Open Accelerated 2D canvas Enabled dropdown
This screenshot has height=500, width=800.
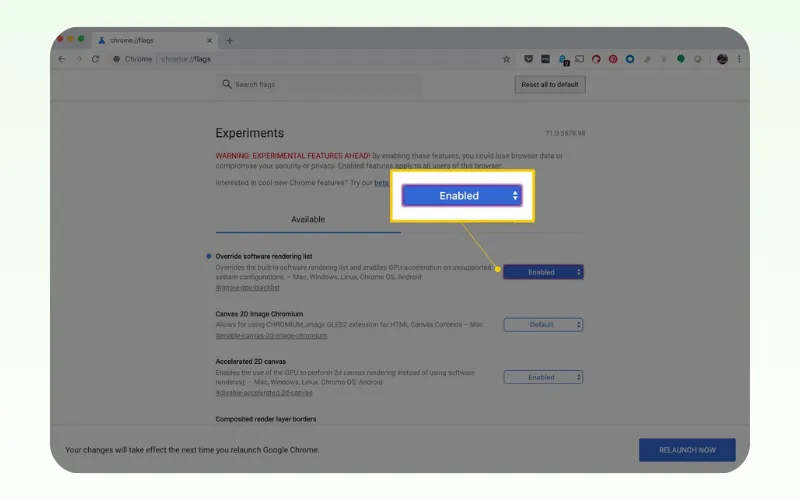(x=543, y=377)
